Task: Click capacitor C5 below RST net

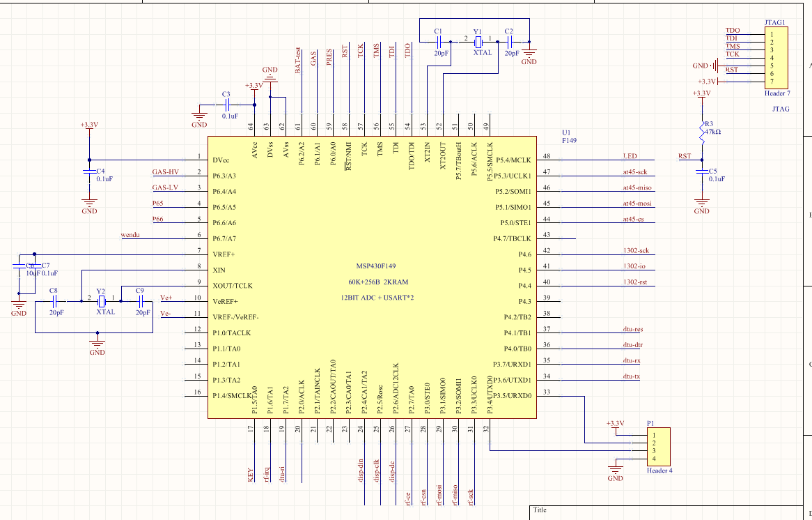Action: [702, 171]
